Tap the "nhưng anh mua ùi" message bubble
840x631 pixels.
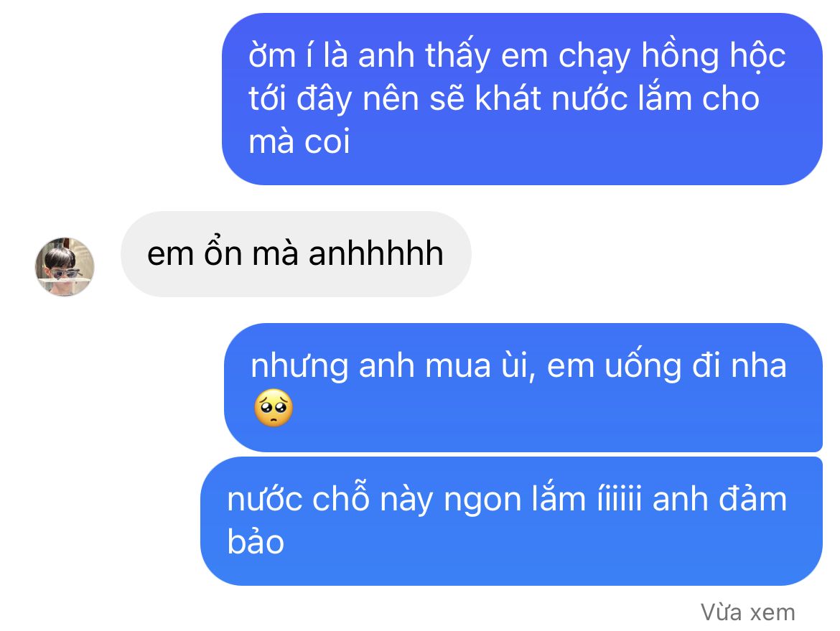tap(523, 388)
